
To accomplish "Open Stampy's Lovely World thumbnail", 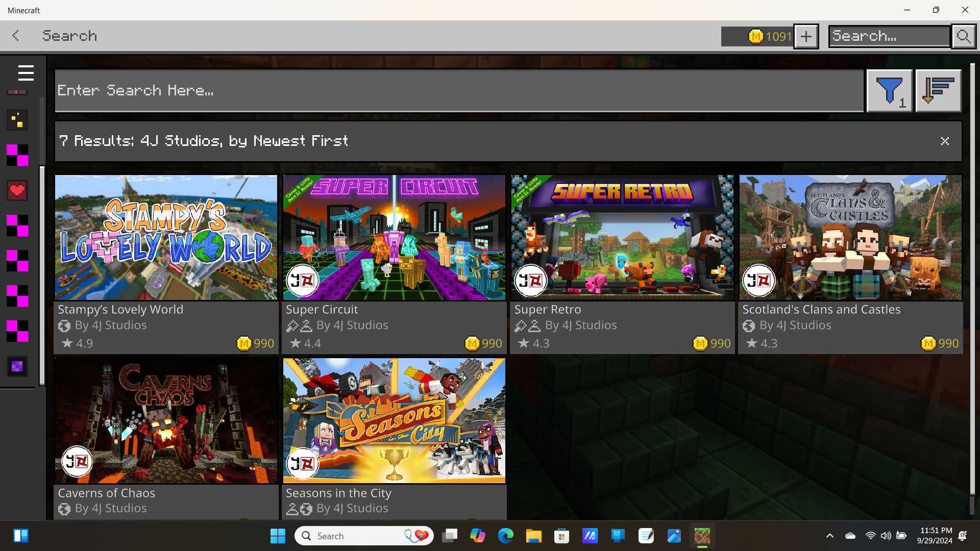I will 166,238.
